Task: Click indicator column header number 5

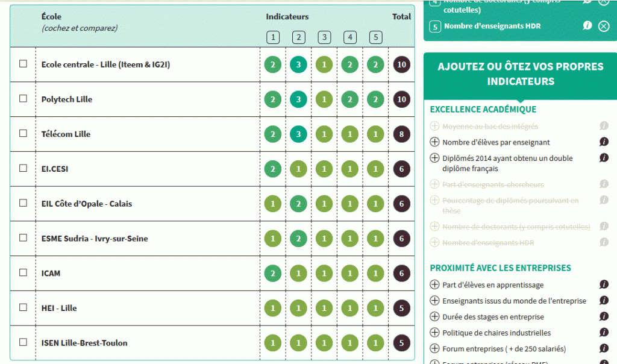Action: [x=376, y=37]
